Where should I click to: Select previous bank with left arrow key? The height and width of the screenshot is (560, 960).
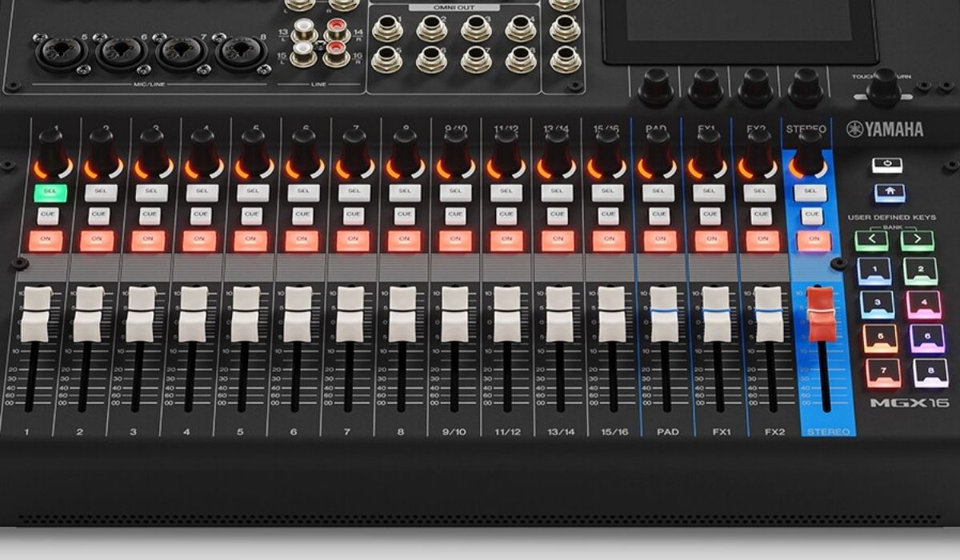[x=871, y=240]
